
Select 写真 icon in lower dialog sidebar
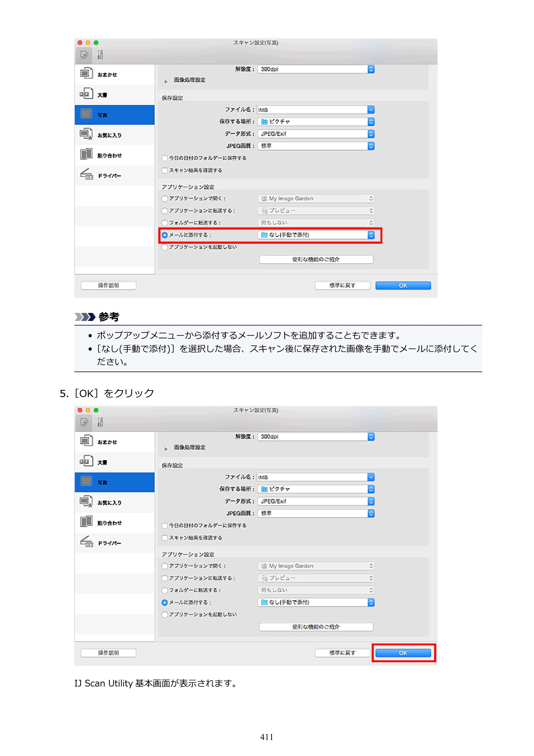tap(86, 481)
